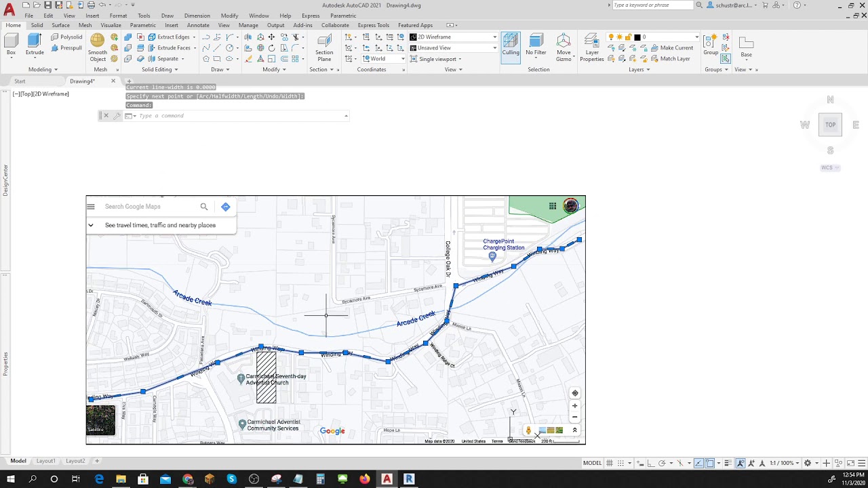Click in the command line input

[241, 116]
